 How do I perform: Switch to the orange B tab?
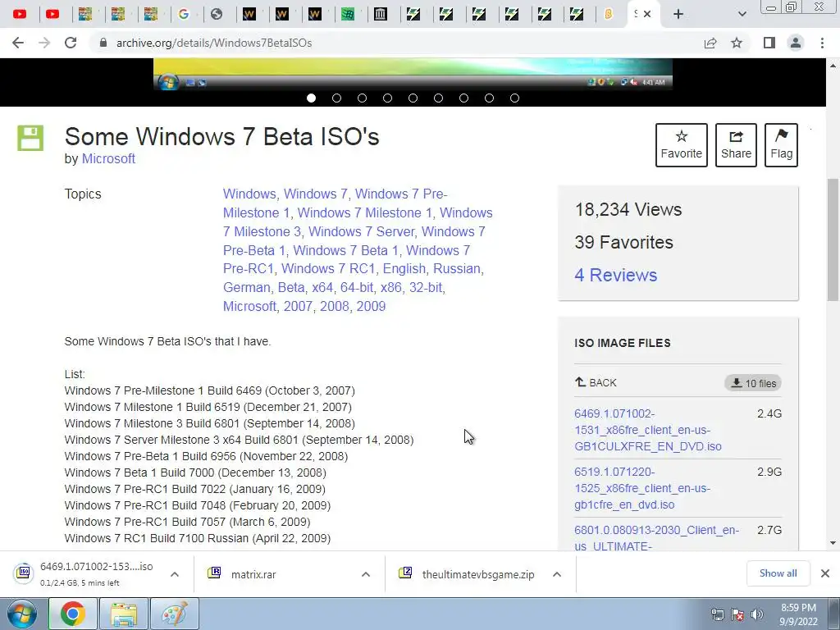tap(609, 14)
